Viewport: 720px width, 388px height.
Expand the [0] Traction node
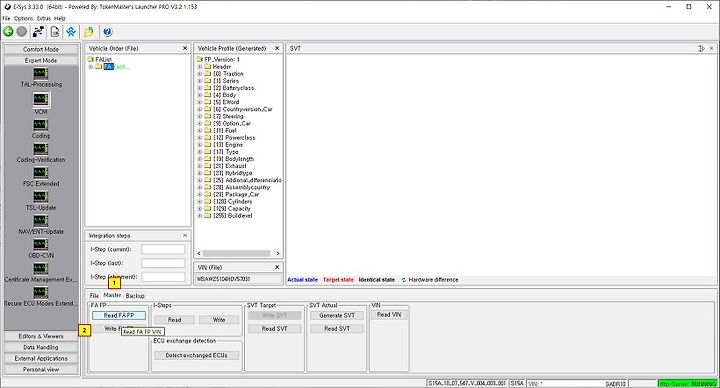(x=200, y=73)
